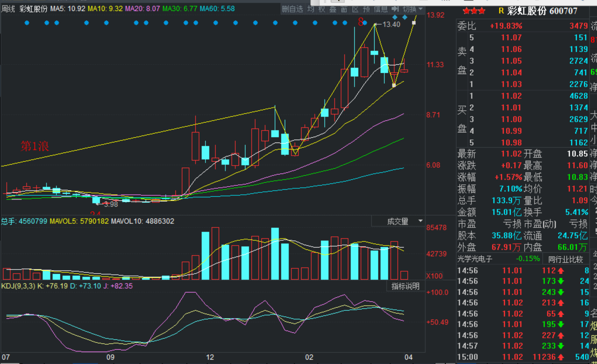This screenshot has height=364, width=597.
Task: Click sell level 1 price 11.03
Action: pyautogui.click(x=511, y=84)
